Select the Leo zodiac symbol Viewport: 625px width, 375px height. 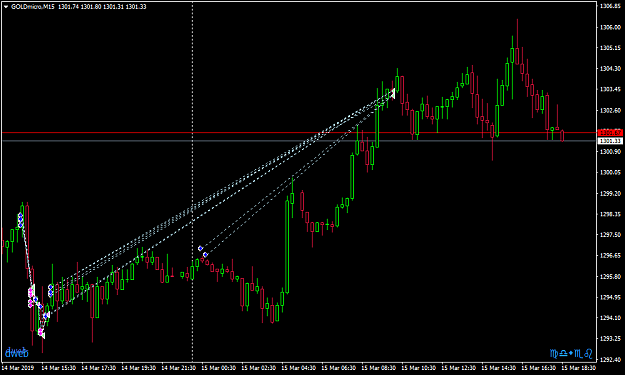click(588, 353)
